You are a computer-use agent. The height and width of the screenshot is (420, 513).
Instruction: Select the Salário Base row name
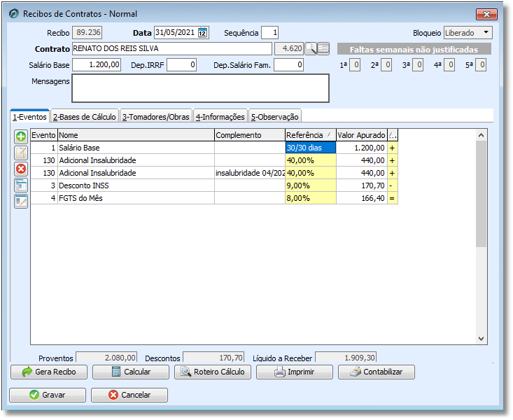click(79, 148)
